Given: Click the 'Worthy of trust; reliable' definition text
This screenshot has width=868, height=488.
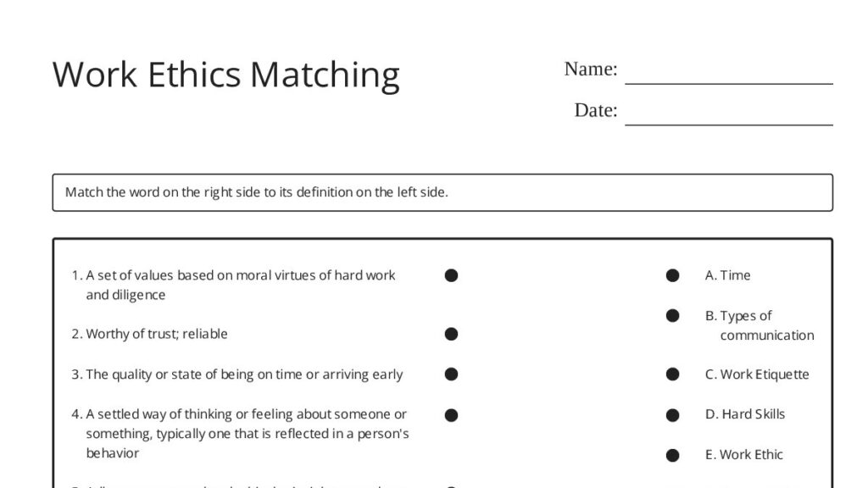Looking at the screenshot, I should pyautogui.click(x=157, y=334).
